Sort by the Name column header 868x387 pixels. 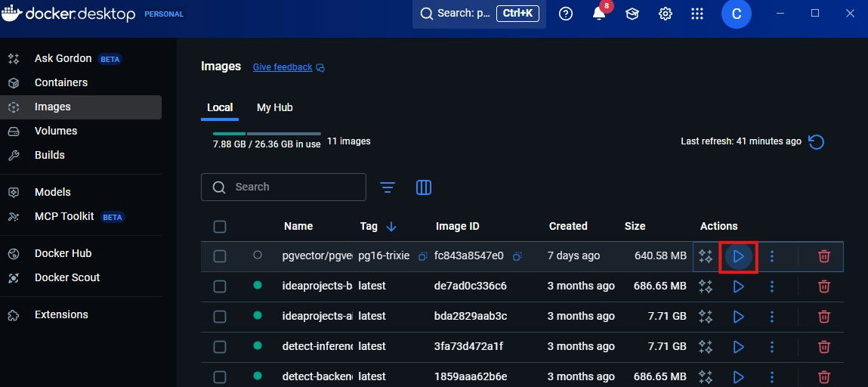[298, 227]
